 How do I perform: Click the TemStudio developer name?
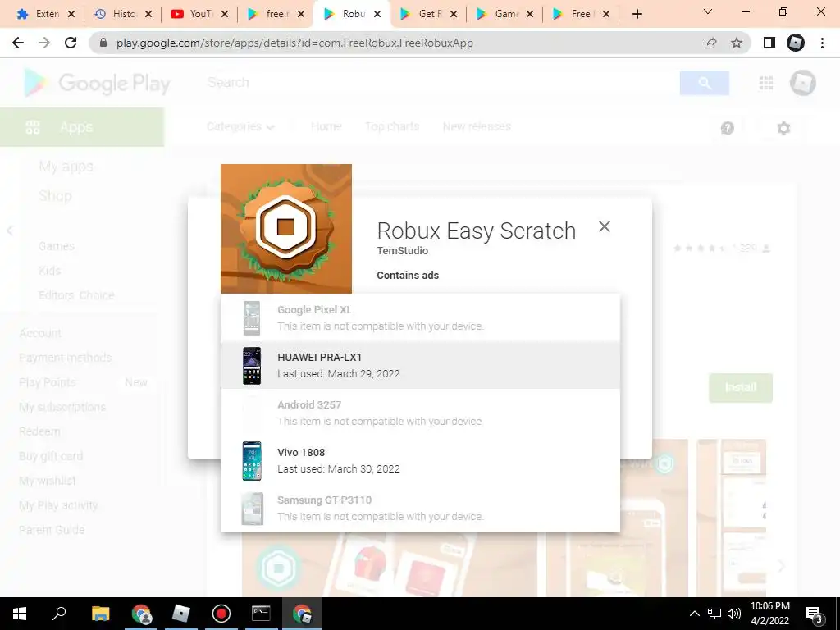pyautogui.click(x=402, y=251)
